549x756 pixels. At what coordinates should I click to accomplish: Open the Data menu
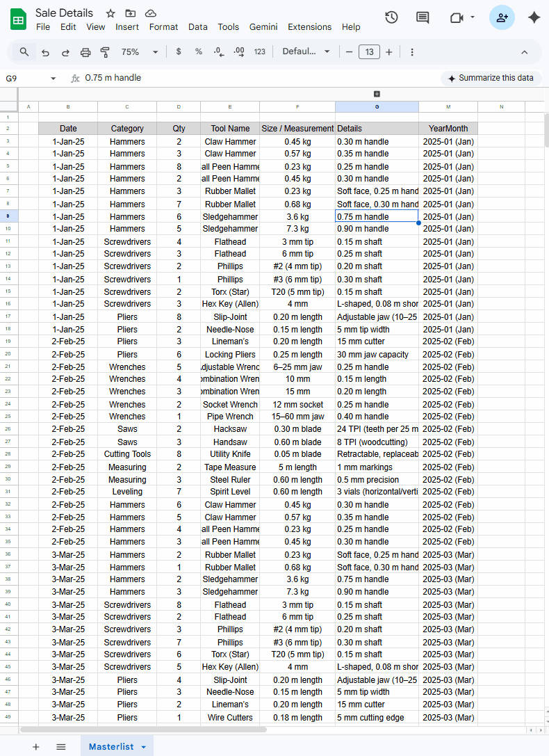tap(197, 27)
